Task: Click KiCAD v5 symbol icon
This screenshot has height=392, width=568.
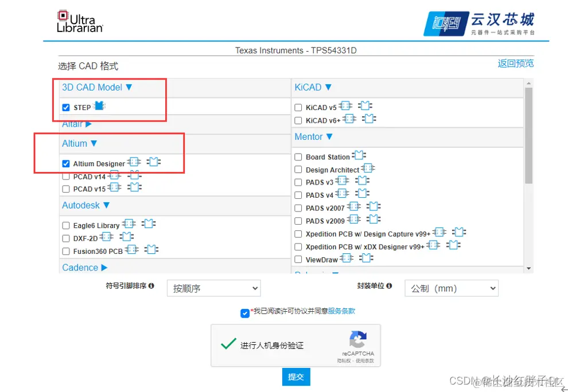Action: [x=345, y=105]
